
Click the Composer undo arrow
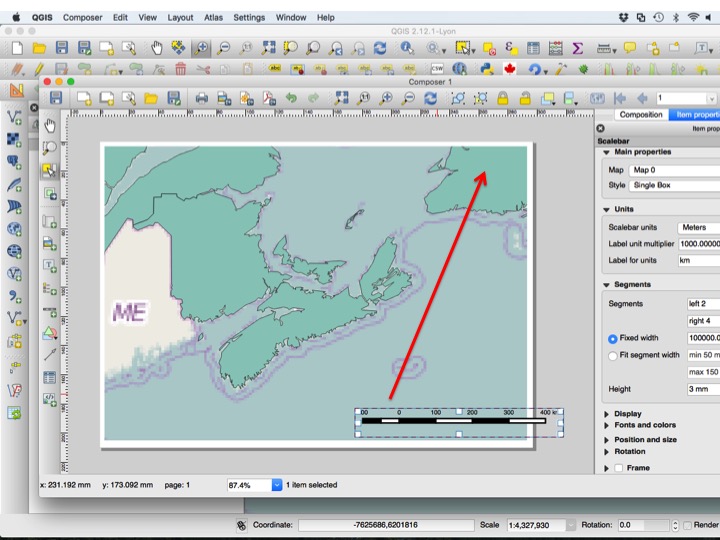tap(291, 98)
